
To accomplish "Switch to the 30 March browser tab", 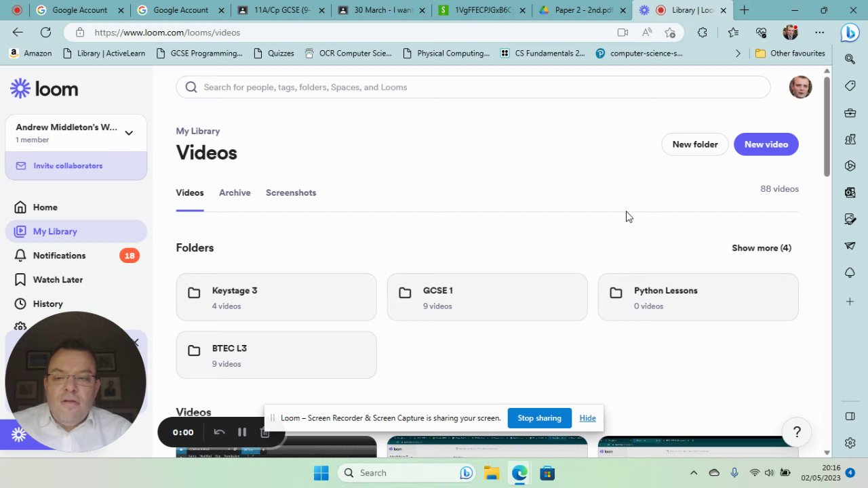I will pyautogui.click(x=381, y=10).
